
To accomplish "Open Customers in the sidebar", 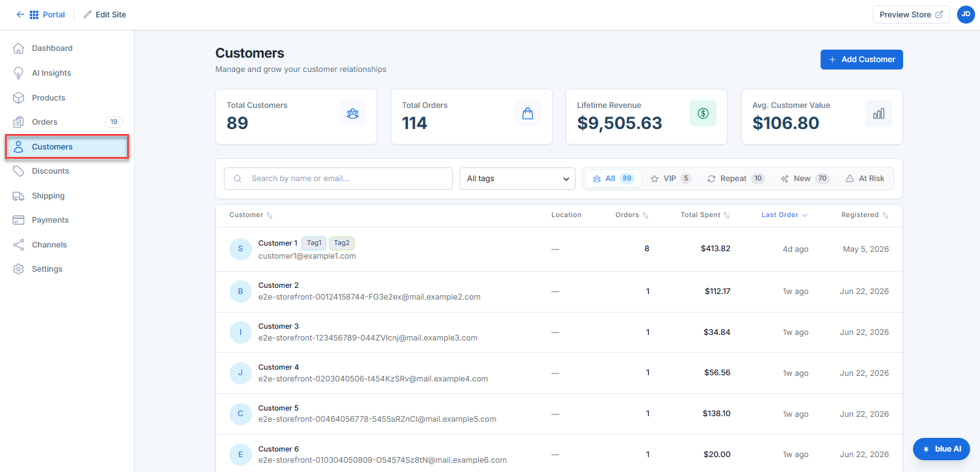I will (67, 147).
